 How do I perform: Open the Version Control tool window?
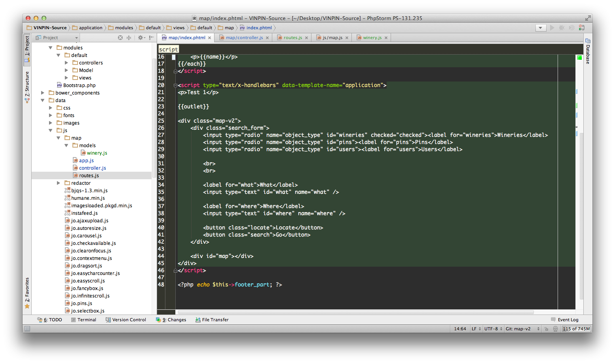[126, 320]
